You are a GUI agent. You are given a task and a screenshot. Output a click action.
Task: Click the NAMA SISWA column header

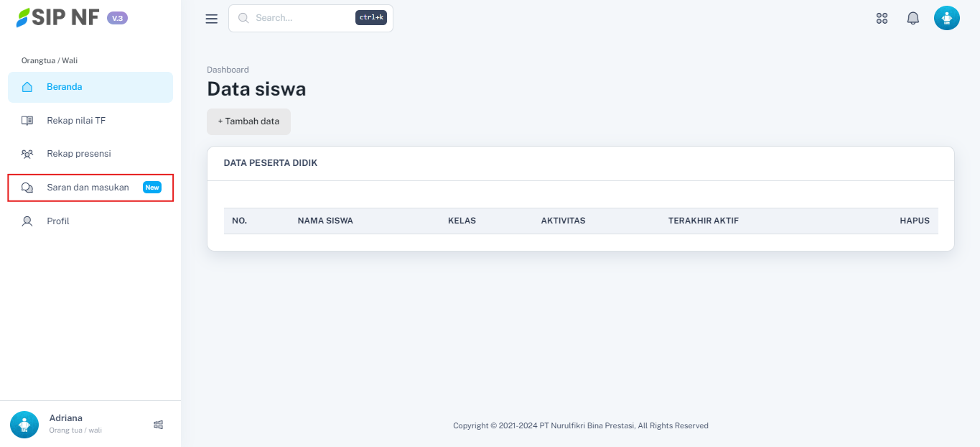pos(325,221)
